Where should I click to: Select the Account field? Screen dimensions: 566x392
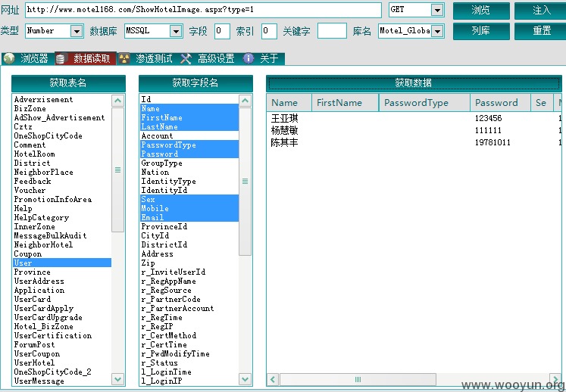coord(189,136)
